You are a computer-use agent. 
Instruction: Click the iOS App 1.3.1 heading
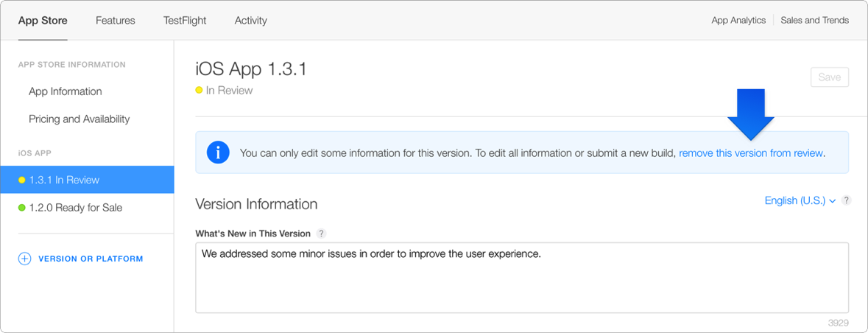pos(251,69)
